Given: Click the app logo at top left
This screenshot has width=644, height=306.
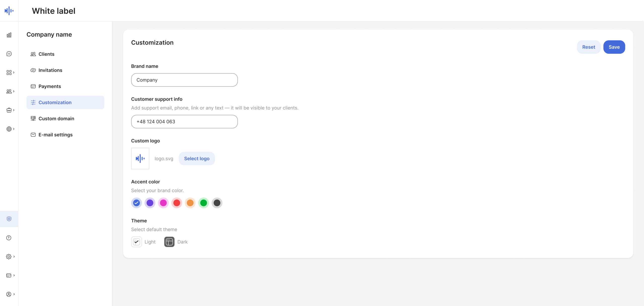Looking at the screenshot, I should click(9, 11).
